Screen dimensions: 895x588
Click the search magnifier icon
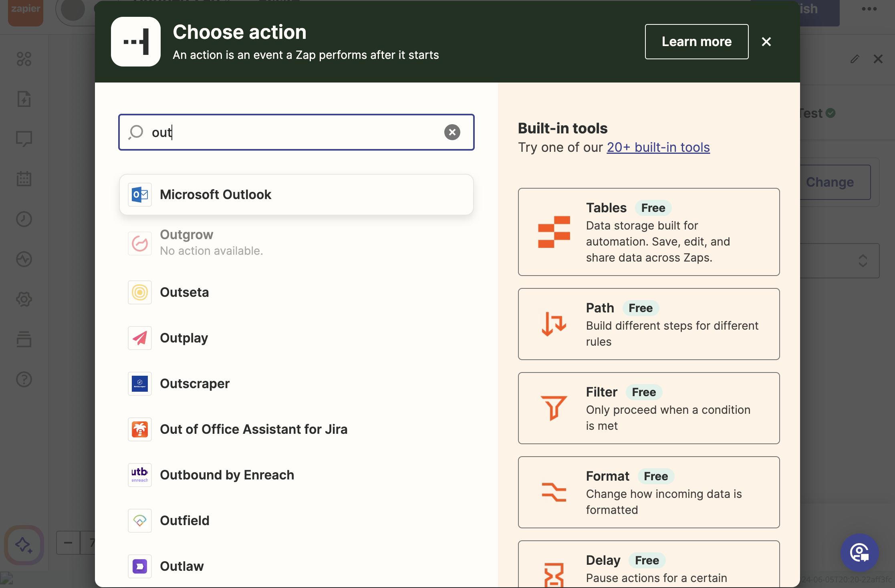pos(136,132)
